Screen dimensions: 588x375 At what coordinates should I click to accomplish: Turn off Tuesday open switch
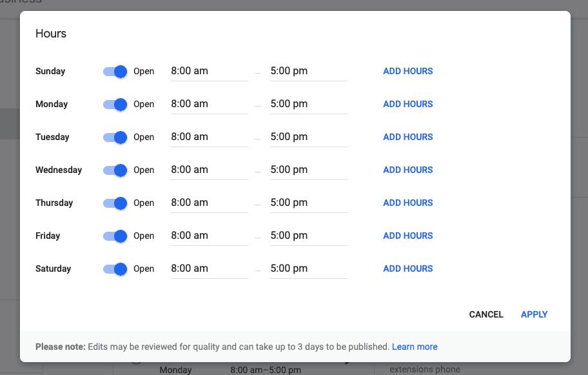[115, 137]
